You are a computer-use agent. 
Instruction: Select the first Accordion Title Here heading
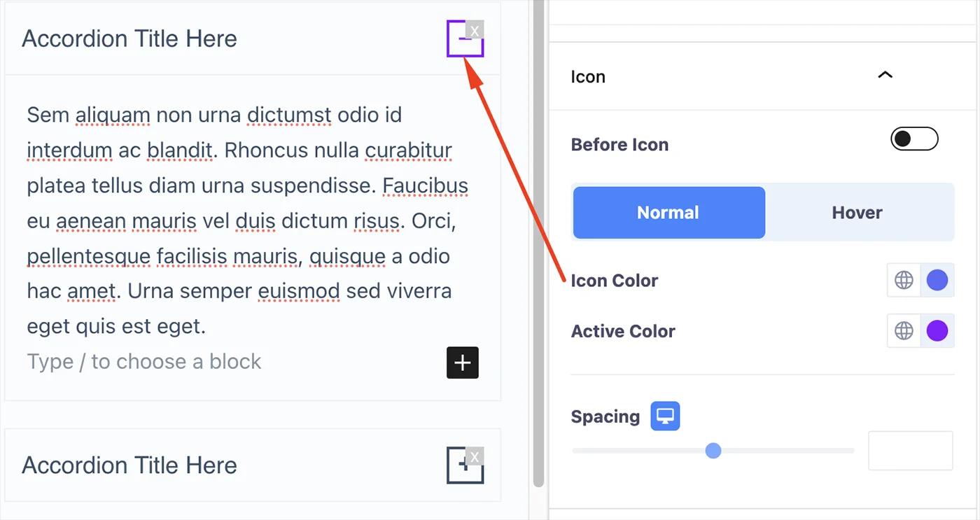click(130, 38)
